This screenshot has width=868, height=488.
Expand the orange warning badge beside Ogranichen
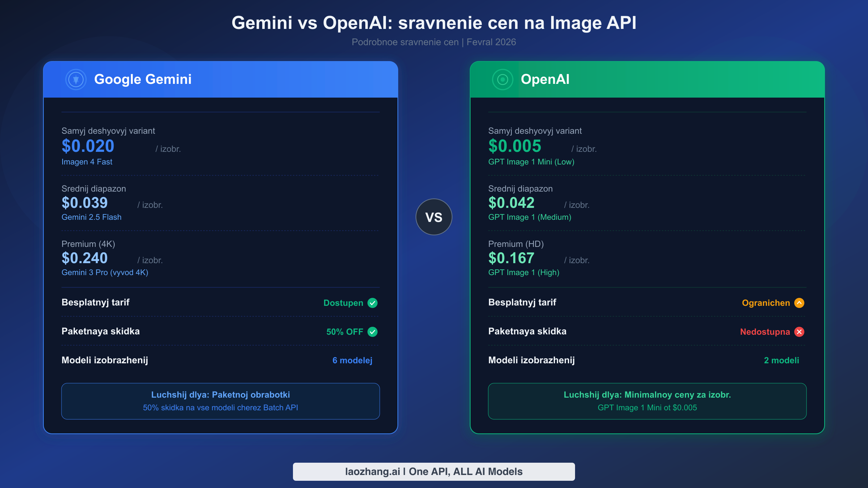(799, 303)
